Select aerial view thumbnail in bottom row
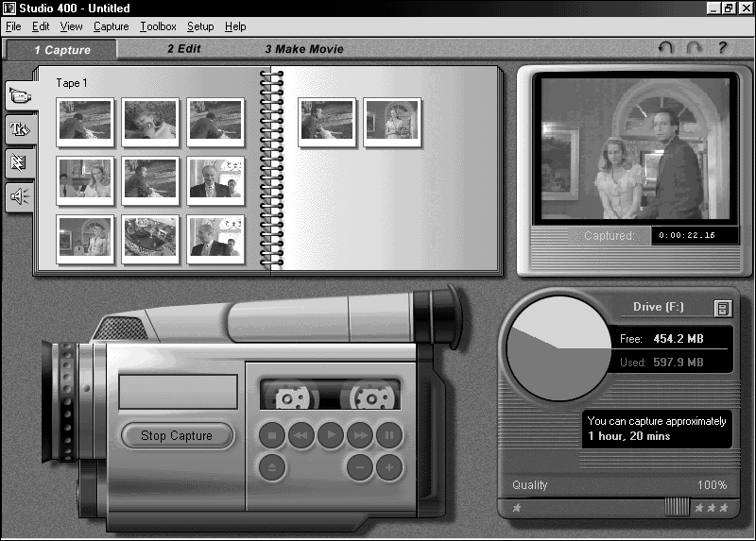This screenshot has width=756, height=541. pos(150,240)
